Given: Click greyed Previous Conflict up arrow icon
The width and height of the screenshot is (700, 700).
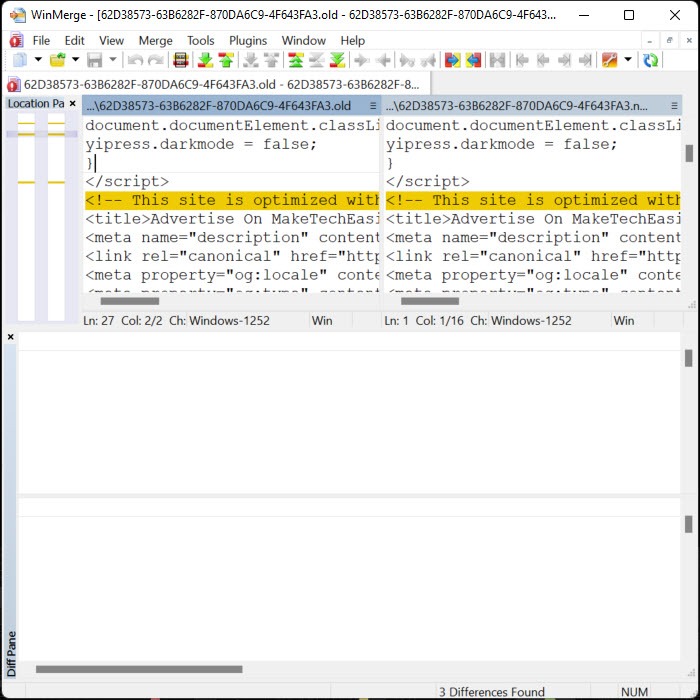Looking at the screenshot, I should [x=271, y=60].
